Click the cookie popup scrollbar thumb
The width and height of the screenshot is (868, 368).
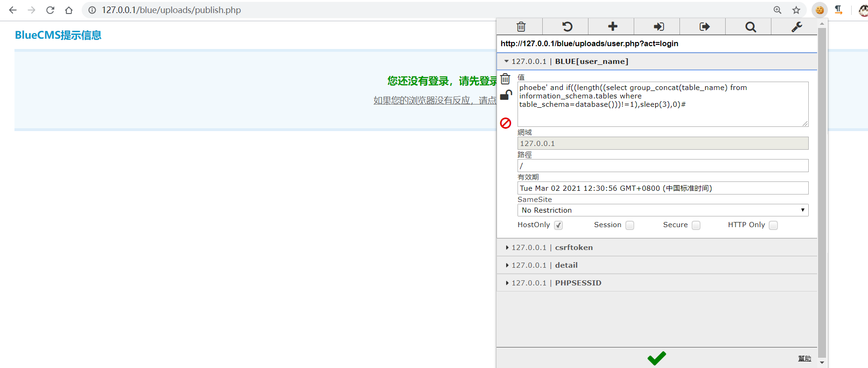822,193
